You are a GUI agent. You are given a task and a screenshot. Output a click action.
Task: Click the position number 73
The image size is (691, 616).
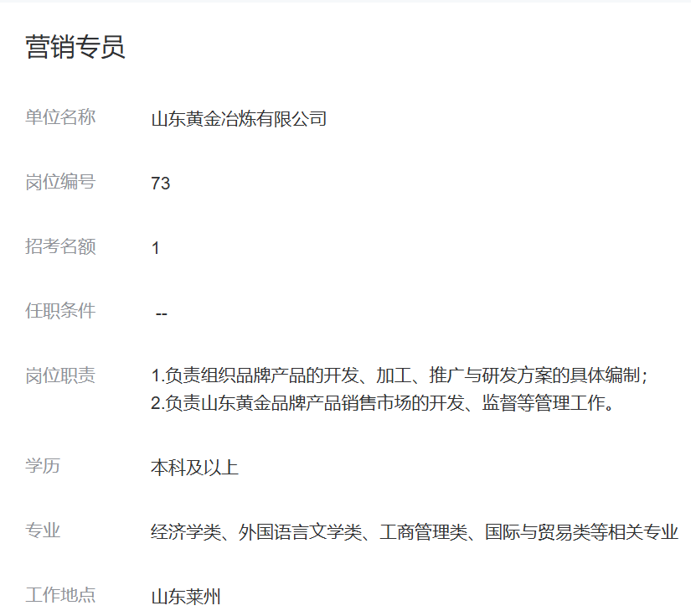(161, 184)
